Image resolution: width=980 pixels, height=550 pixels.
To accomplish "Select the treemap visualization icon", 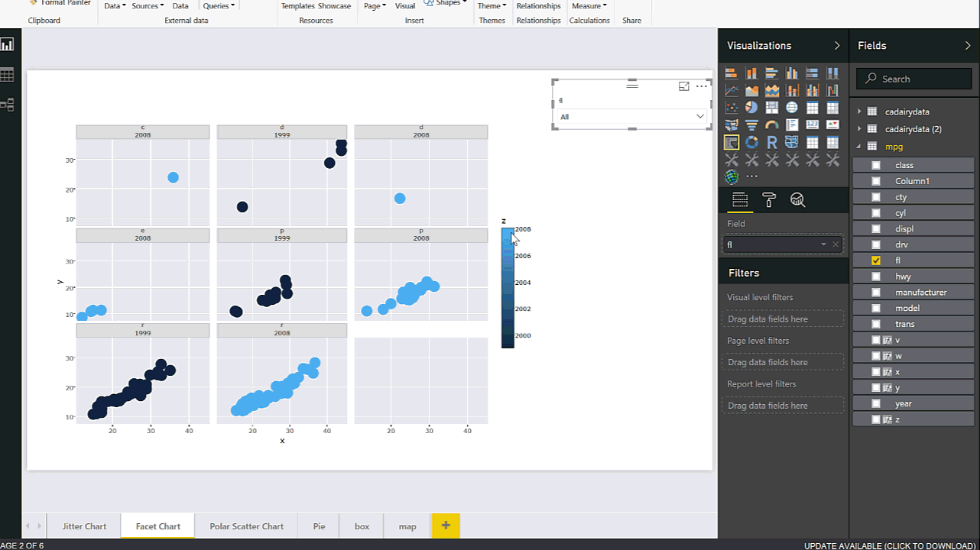I will click(x=772, y=107).
